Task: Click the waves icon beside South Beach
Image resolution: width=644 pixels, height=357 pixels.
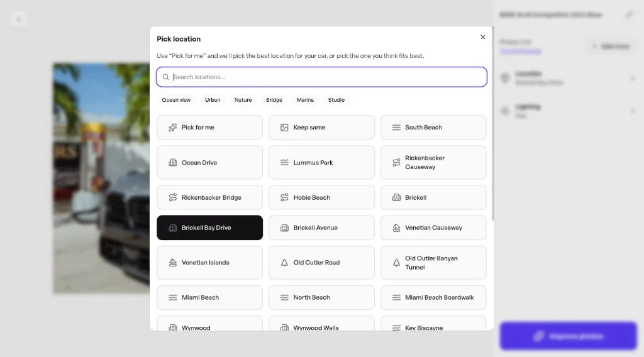Action: pyautogui.click(x=396, y=128)
